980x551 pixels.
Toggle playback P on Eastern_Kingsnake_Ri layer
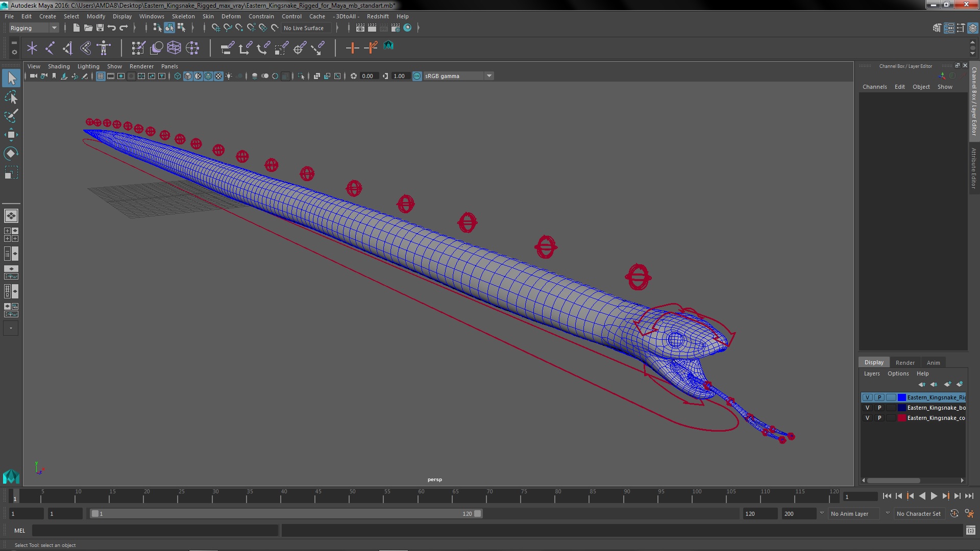[879, 397]
